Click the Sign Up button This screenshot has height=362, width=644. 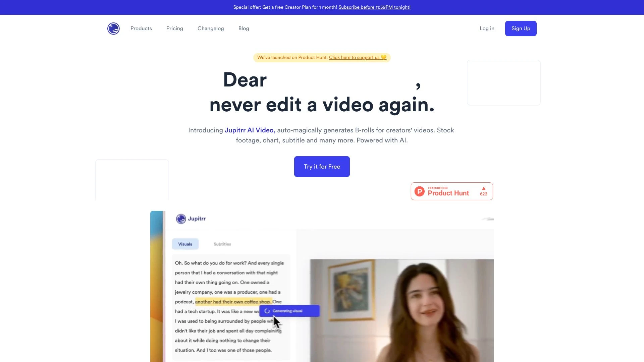pyautogui.click(x=521, y=28)
